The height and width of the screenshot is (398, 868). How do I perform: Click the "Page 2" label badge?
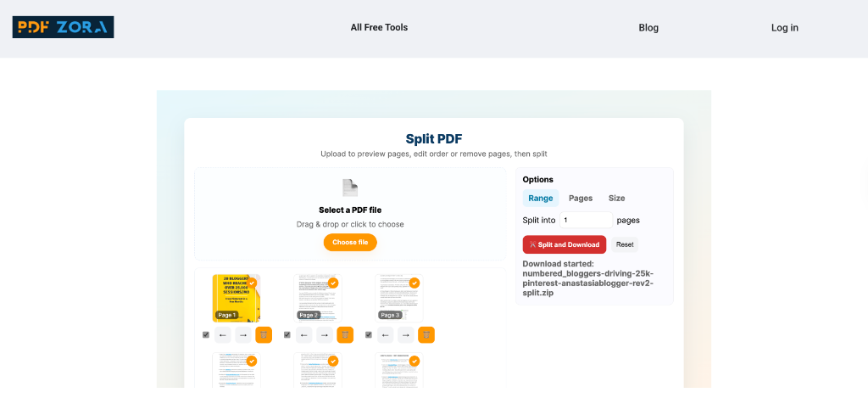pos(309,315)
